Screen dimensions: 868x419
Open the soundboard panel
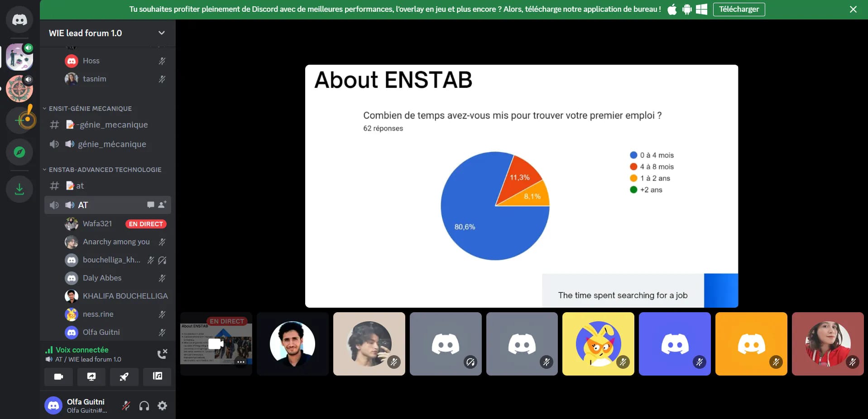click(157, 376)
